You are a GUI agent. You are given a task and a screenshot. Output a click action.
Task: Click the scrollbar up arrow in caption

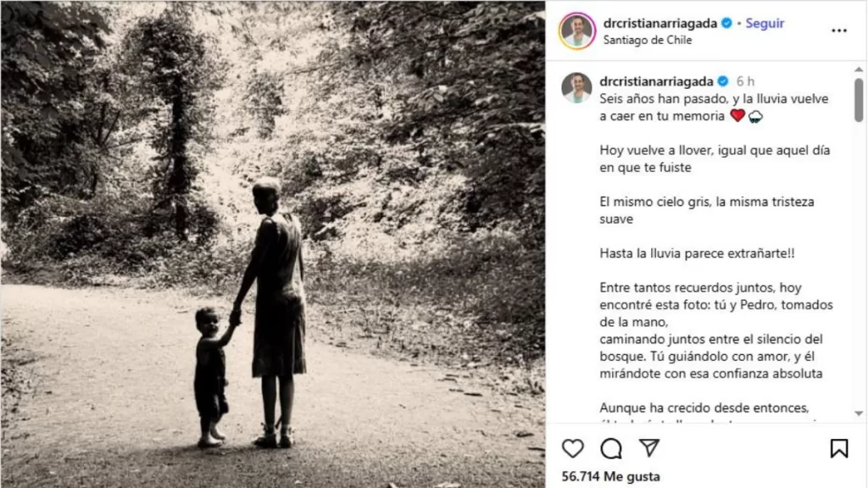tap(860, 69)
